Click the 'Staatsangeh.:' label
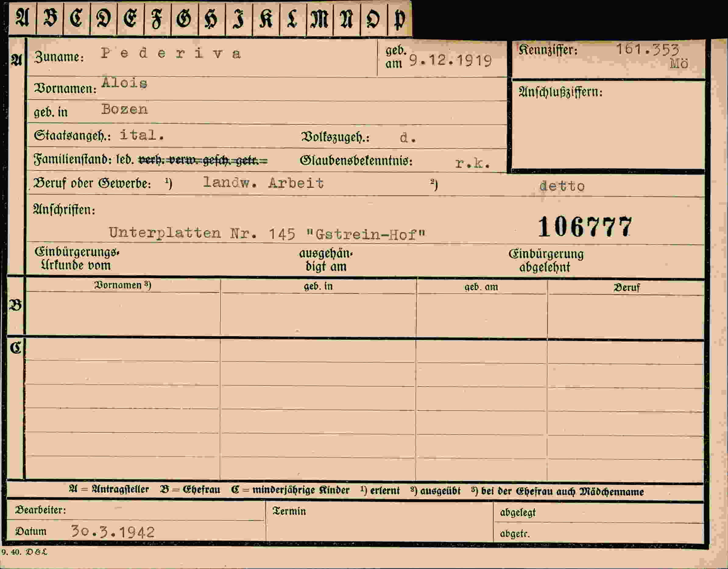 [x=72, y=136]
